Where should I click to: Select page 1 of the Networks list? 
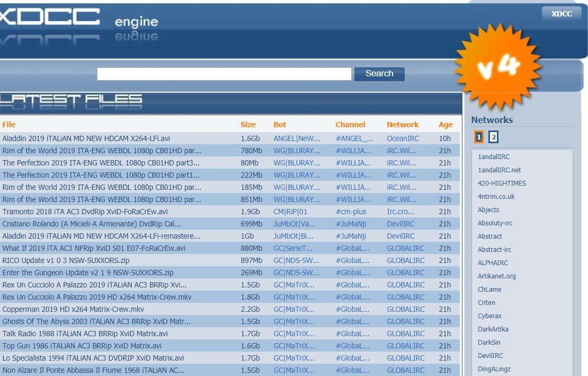tap(478, 137)
